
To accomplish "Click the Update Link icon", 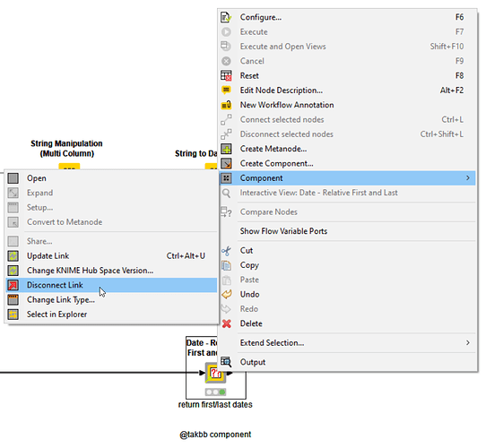I will [x=13, y=255].
